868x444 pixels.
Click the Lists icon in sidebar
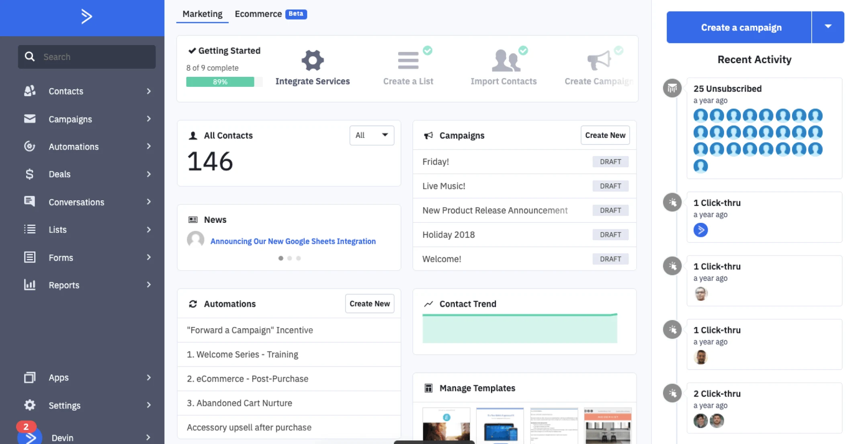pos(30,229)
